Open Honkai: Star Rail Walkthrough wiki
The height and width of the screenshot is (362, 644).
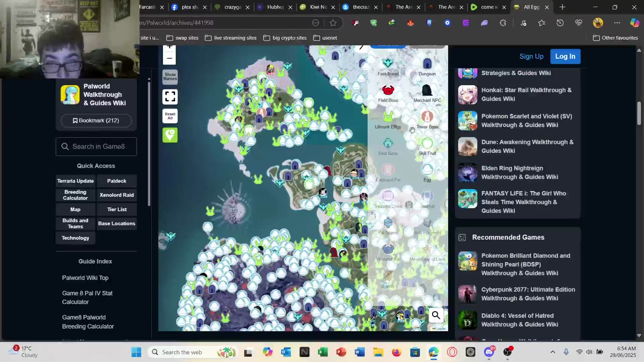coord(526,95)
